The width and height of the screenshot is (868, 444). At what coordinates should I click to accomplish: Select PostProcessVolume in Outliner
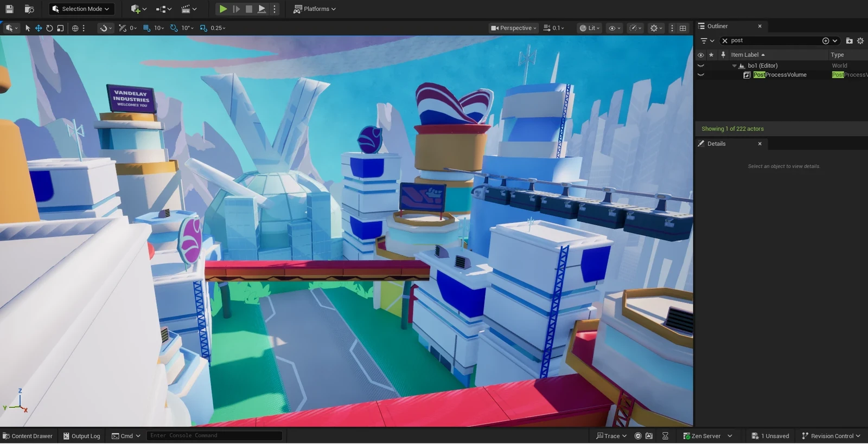point(780,75)
